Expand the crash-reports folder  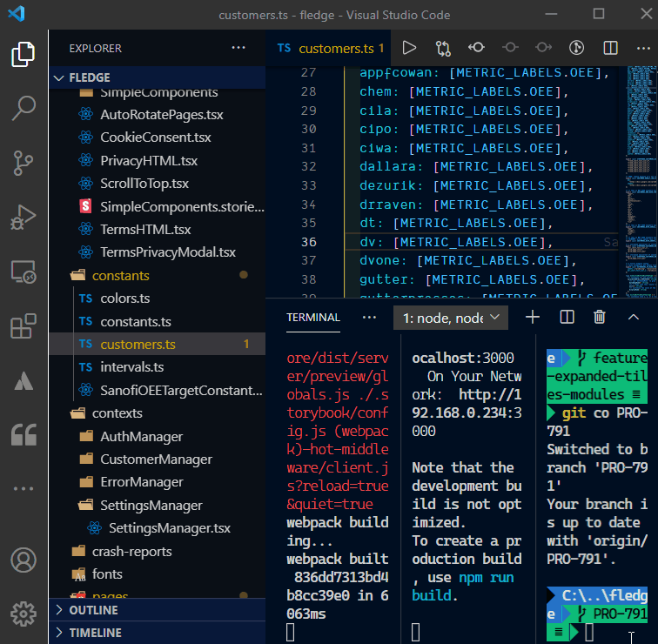pyautogui.click(x=157, y=551)
